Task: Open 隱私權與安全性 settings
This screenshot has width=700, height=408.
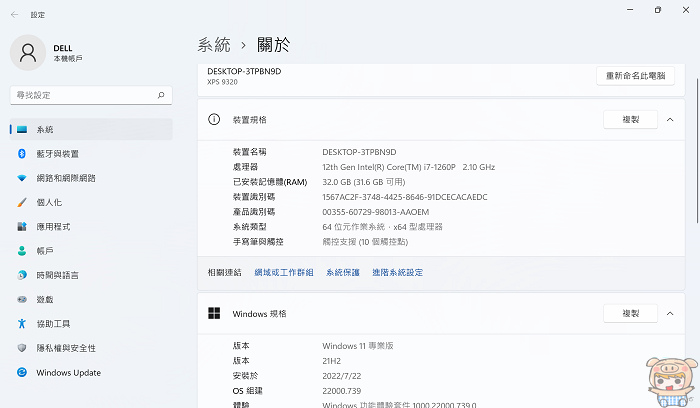Action: pos(91,348)
